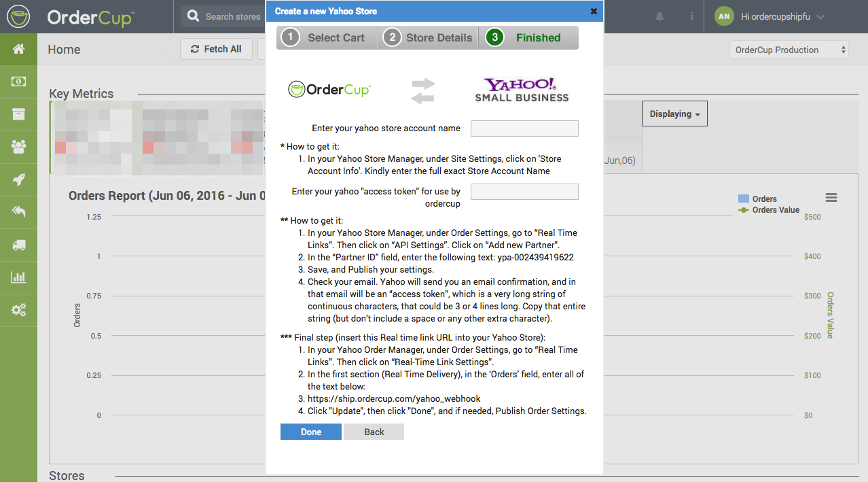
Task: Click the Home breadcrumb label
Action: 64,50
